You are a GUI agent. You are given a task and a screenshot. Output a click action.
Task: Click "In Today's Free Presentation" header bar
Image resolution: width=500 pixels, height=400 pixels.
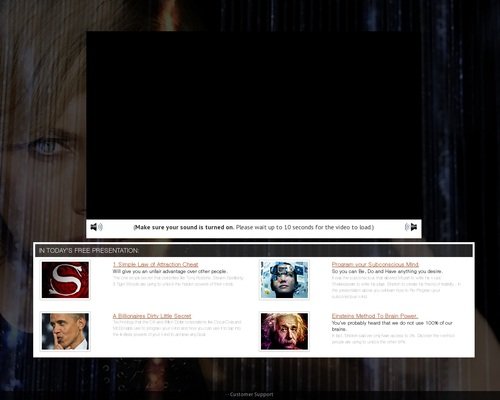(254, 250)
